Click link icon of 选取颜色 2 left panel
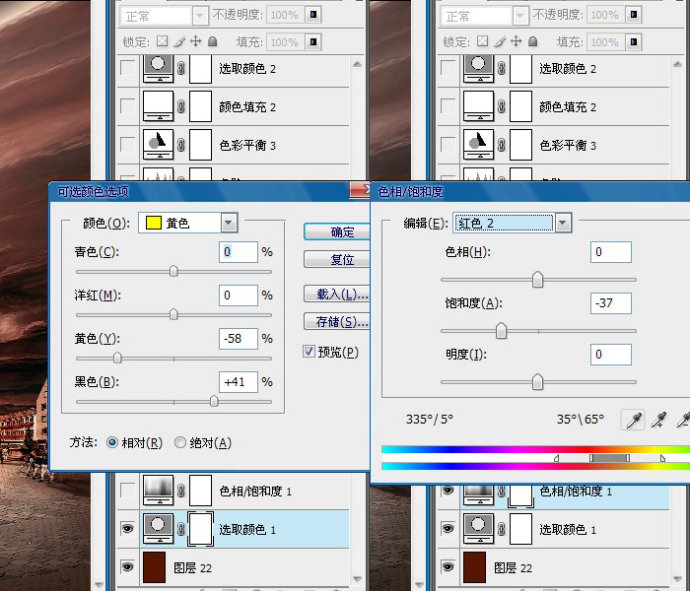This screenshot has height=591, width=690. (181, 68)
